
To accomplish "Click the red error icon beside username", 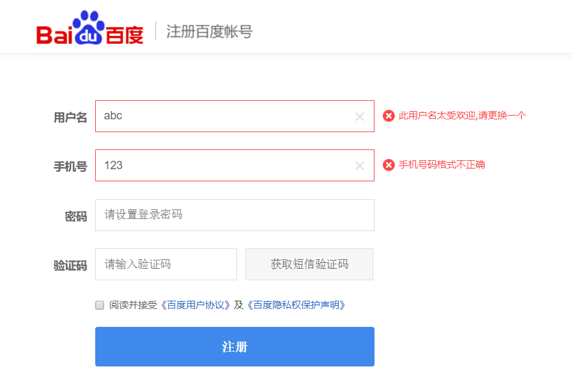I will [389, 116].
